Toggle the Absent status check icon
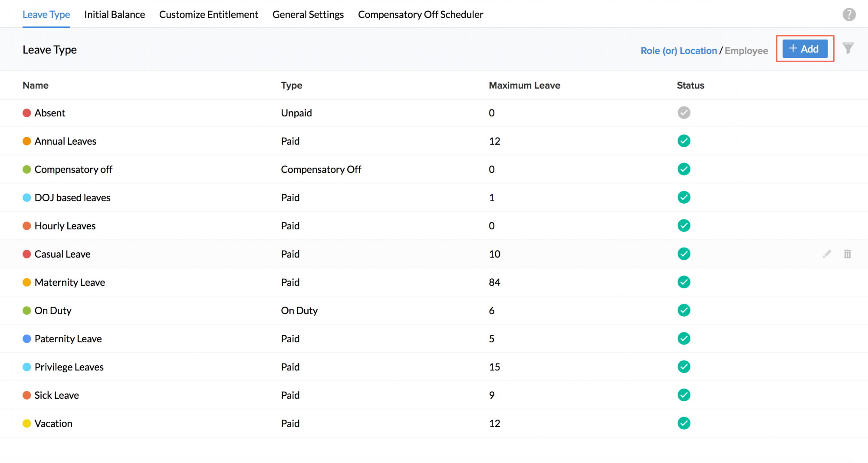The height and width of the screenshot is (463, 868). tap(684, 113)
